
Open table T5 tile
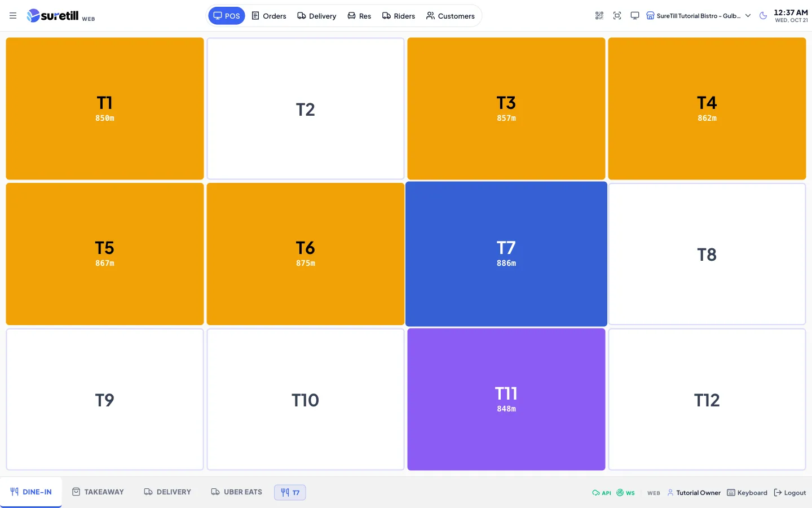click(x=105, y=254)
